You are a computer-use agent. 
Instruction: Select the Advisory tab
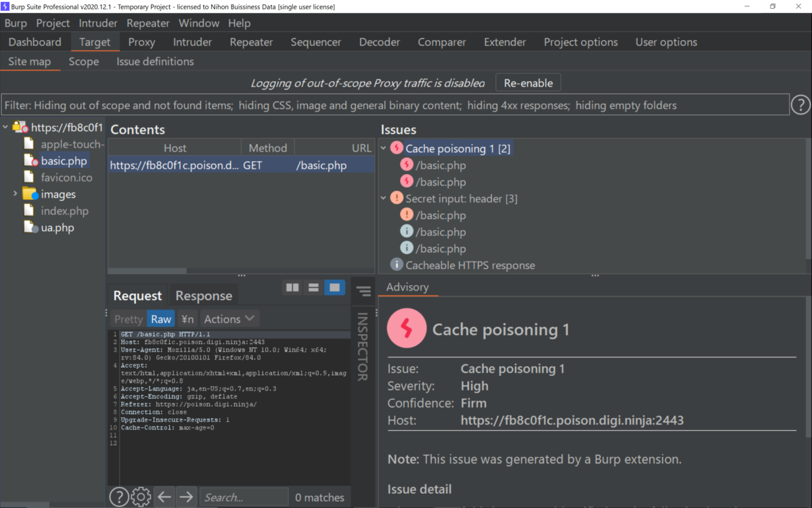pyautogui.click(x=407, y=287)
